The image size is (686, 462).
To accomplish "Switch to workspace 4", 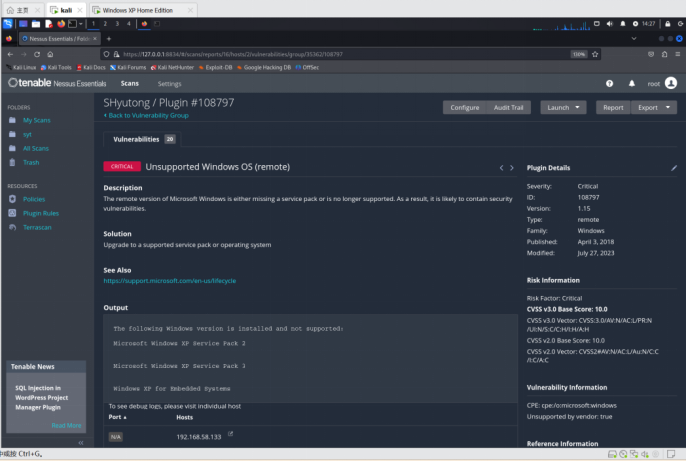I will click(x=129, y=24).
